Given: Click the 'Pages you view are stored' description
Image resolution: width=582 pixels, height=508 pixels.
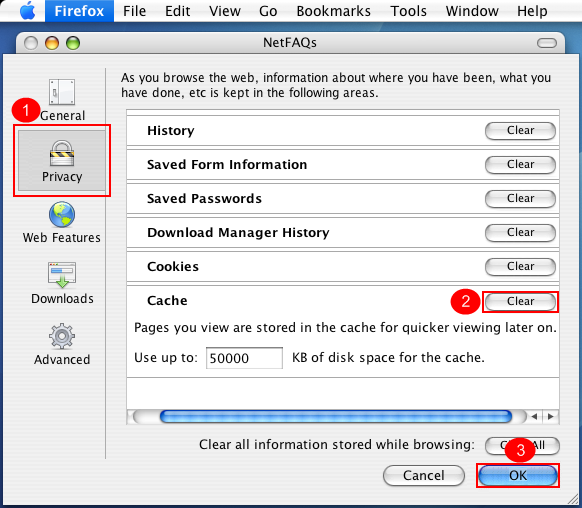Looking at the screenshot, I should [x=345, y=328].
